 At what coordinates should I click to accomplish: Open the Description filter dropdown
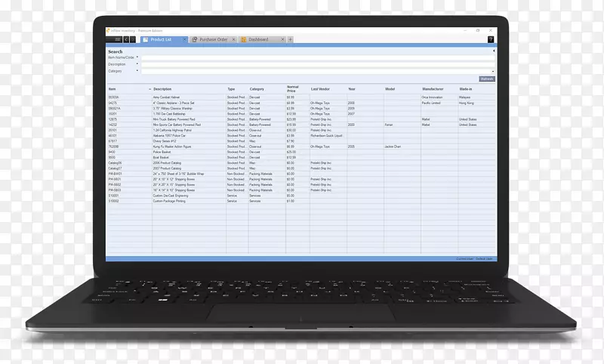[x=137, y=64]
